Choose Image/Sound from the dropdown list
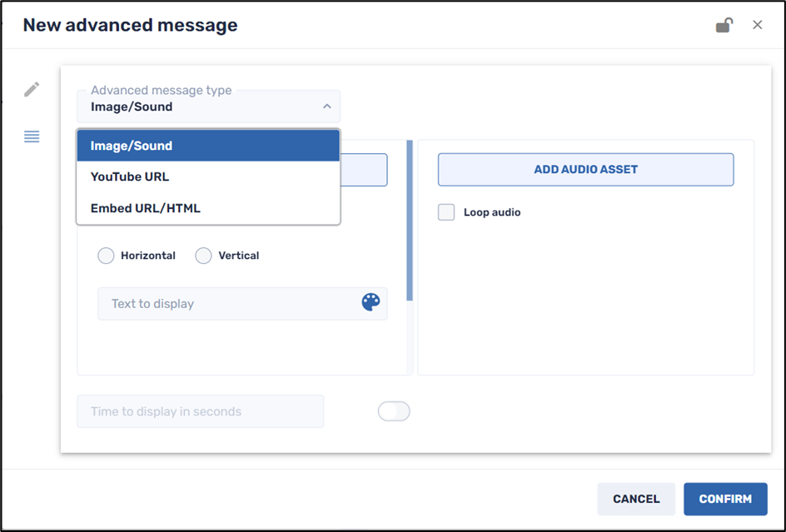The width and height of the screenshot is (786, 532). [208, 145]
